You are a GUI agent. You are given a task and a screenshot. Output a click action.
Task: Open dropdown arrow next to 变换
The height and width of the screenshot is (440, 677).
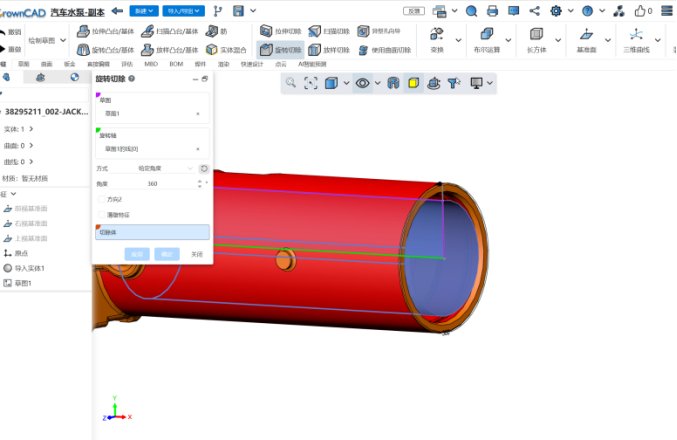click(459, 40)
